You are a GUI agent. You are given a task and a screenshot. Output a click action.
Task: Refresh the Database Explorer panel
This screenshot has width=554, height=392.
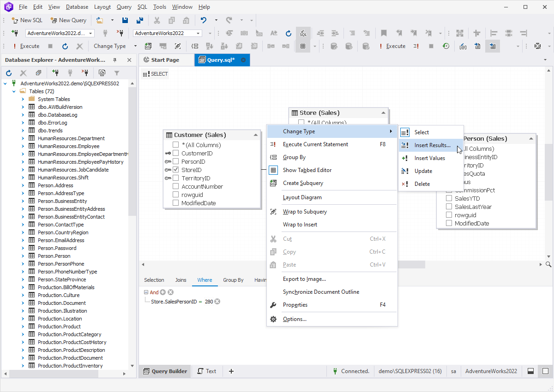point(9,73)
